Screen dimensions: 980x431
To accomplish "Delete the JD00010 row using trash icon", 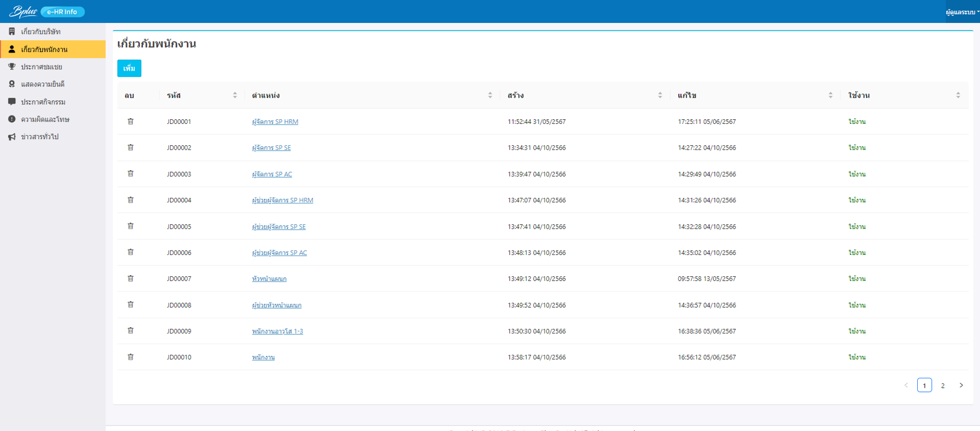I will click(x=130, y=356).
